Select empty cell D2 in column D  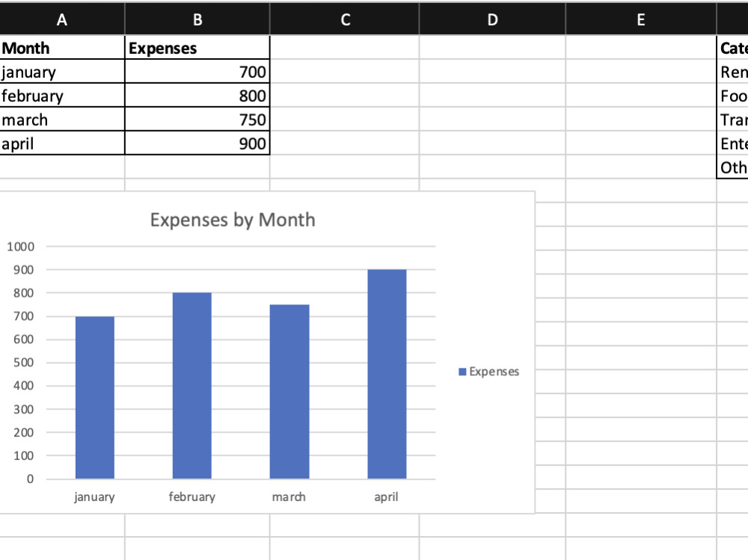click(492, 72)
